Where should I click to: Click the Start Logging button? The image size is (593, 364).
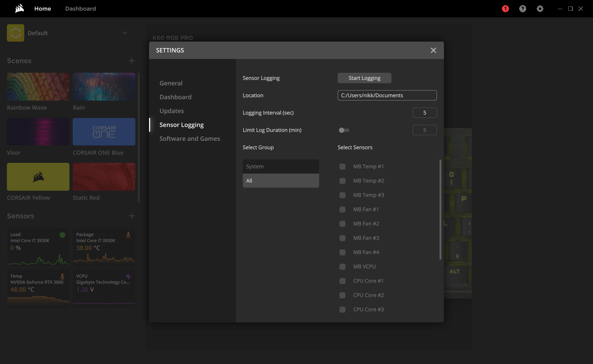(x=364, y=78)
